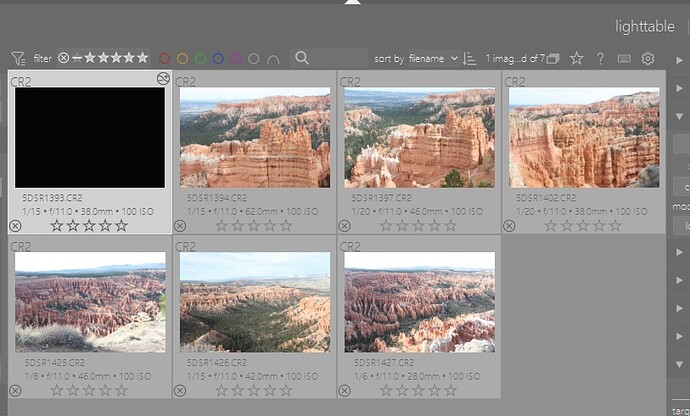Select the black thumbnail 5DSR1393.CR2
The width and height of the screenshot is (690, 416).
point(90,137)
